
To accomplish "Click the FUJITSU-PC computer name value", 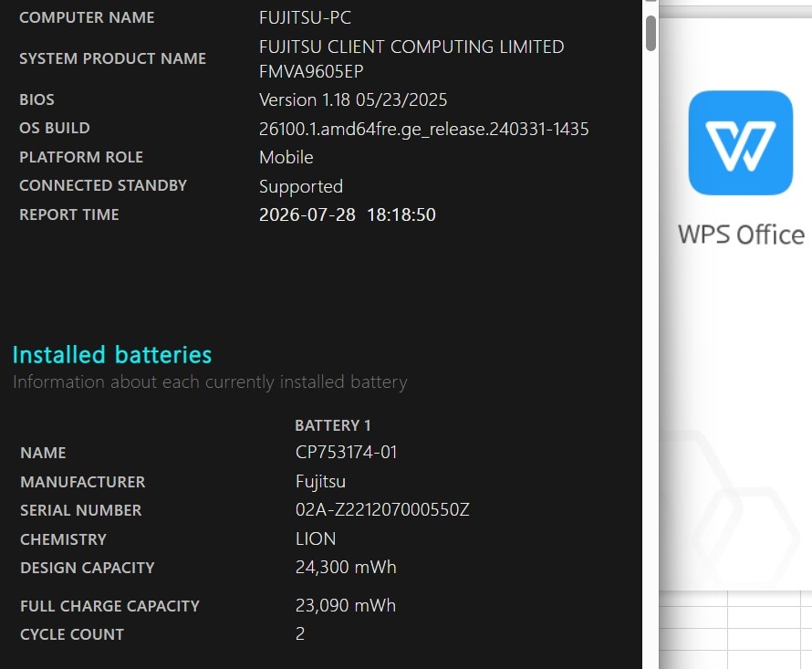I will (x=305, y=17).
